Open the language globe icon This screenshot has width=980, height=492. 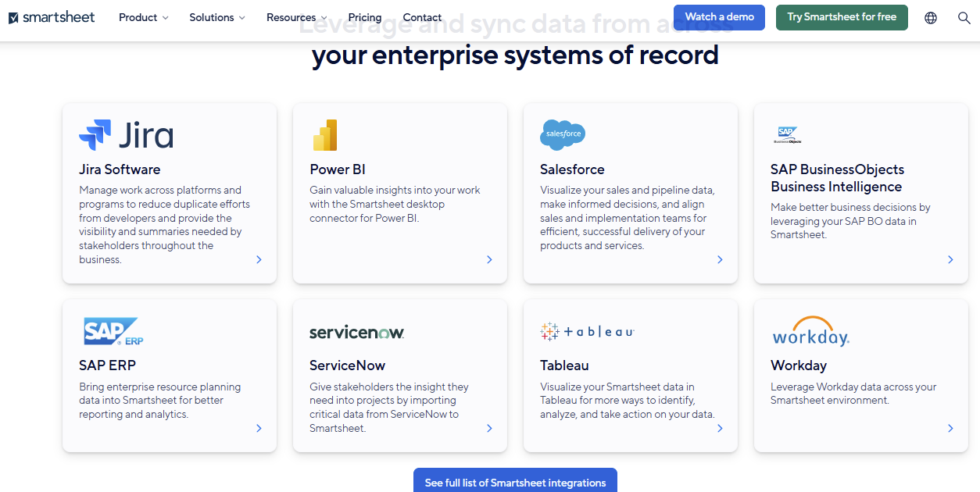tap(931, 17)
